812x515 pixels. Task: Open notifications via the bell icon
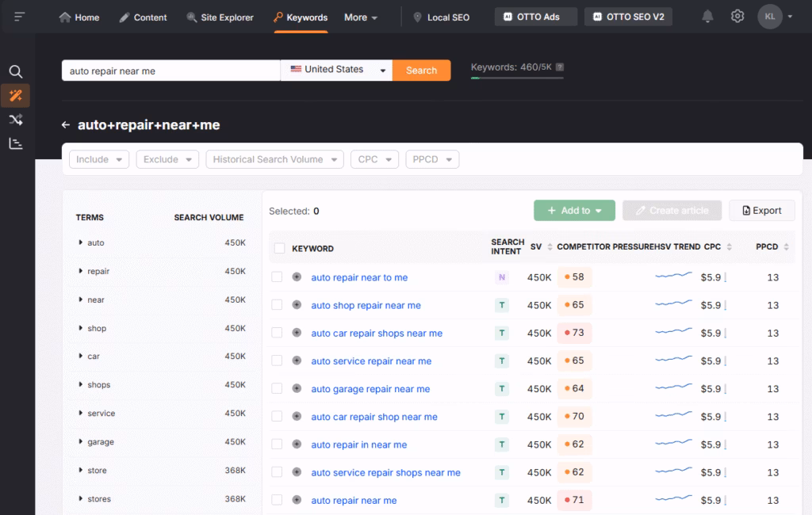707,15
